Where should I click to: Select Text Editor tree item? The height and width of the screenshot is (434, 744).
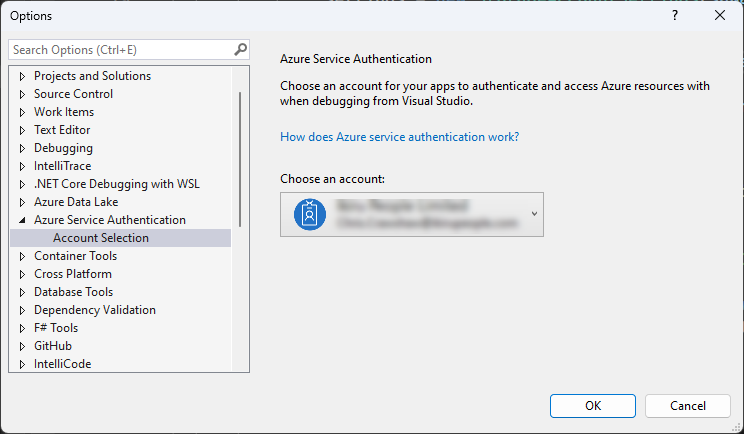(x=62, y=130)
